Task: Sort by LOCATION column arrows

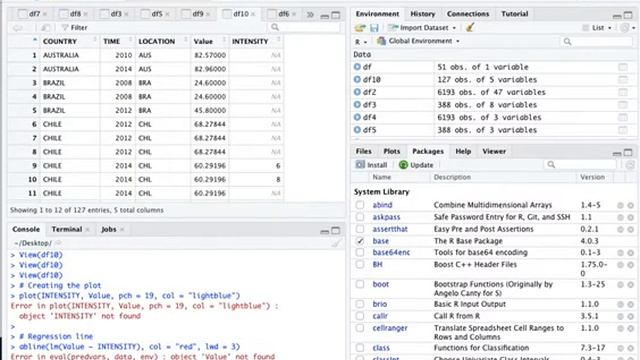Action: 186,40
